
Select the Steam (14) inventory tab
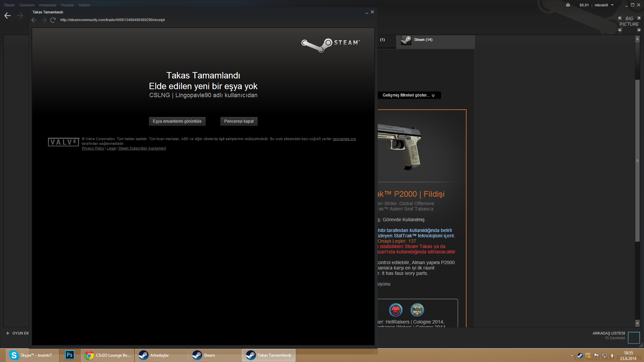click(x=435, y=42)
